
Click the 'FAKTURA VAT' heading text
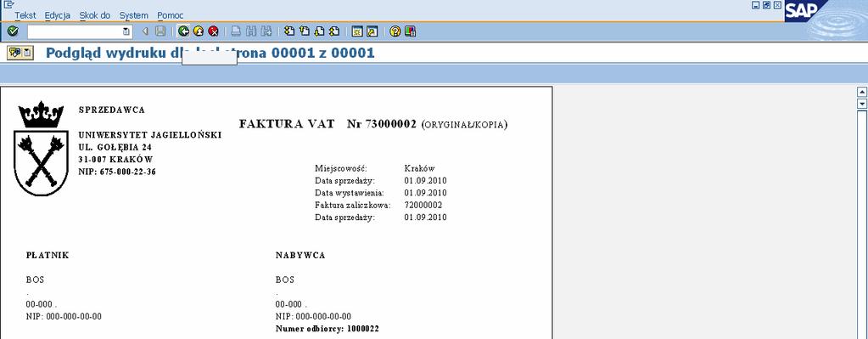pos(287,124)
